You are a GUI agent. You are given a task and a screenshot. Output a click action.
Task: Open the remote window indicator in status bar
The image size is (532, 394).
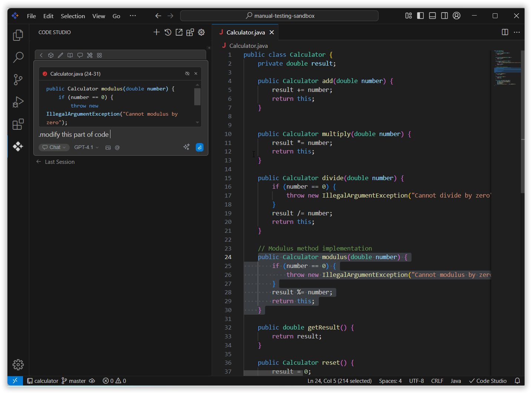[x=15, y=381]
